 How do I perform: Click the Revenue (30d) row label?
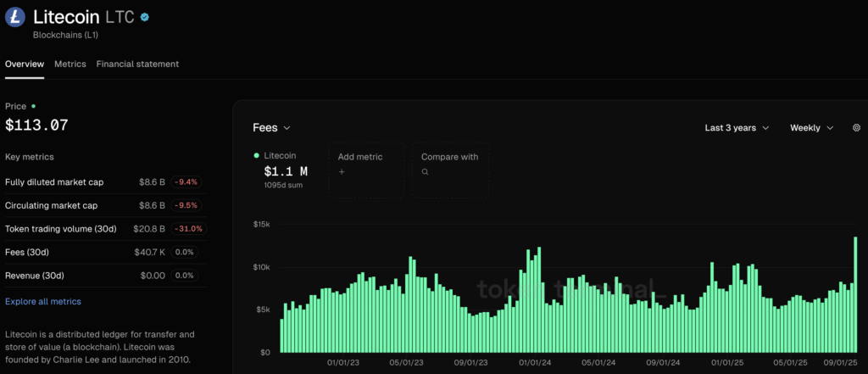(x=34, y=276)
